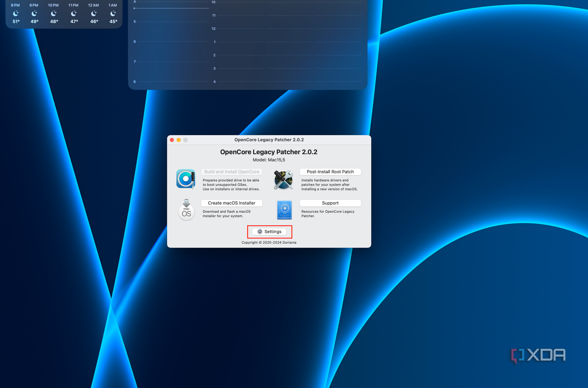
Task: Click the 10 PM moon weather icon
Action: [53, 14]
